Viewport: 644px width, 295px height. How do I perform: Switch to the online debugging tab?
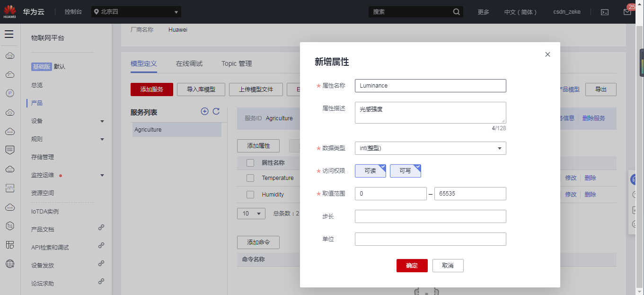189,63
